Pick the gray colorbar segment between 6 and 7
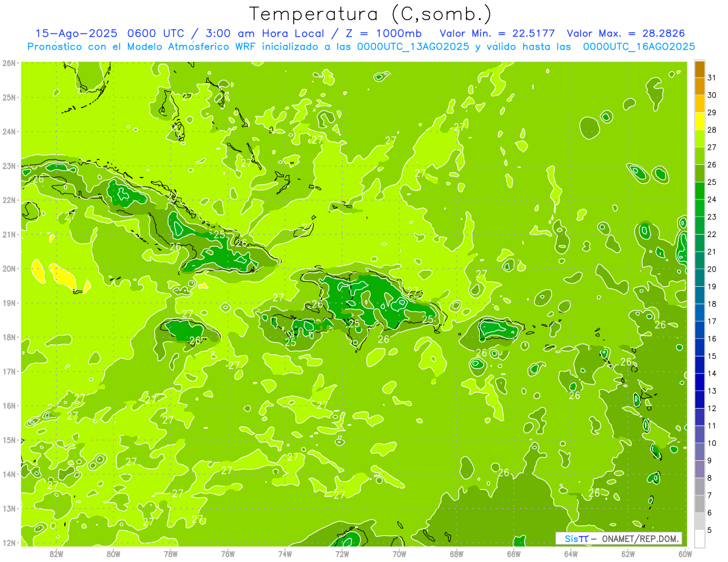This screenshot has width=728, height=562. click(700, 504)
